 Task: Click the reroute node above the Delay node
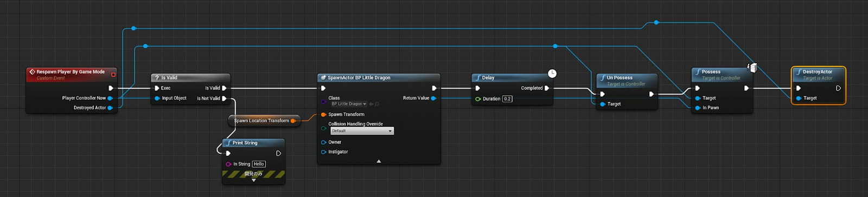[x=555, y=46]
